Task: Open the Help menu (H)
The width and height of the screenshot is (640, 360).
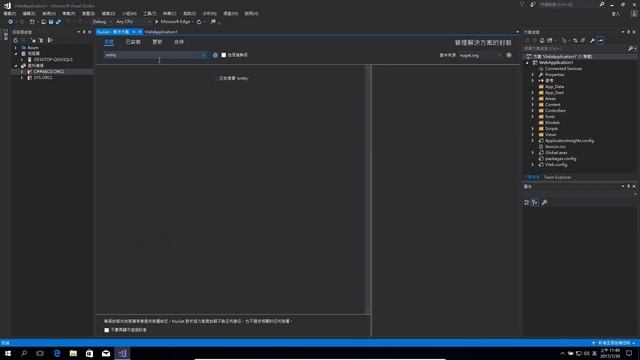Action: tap(251, 13)
